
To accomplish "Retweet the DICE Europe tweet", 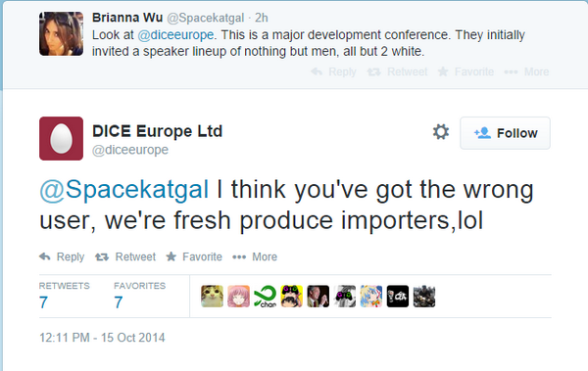I will tap(125, 256).
